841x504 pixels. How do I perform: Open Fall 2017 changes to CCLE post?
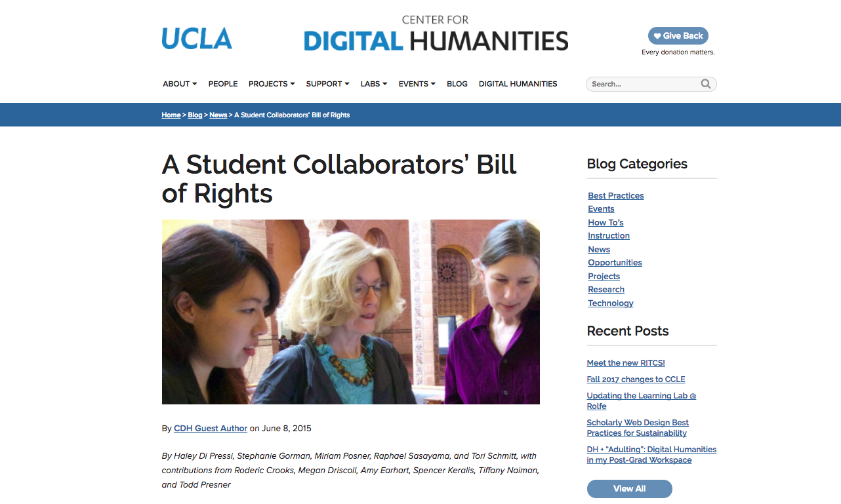[636, 379]
